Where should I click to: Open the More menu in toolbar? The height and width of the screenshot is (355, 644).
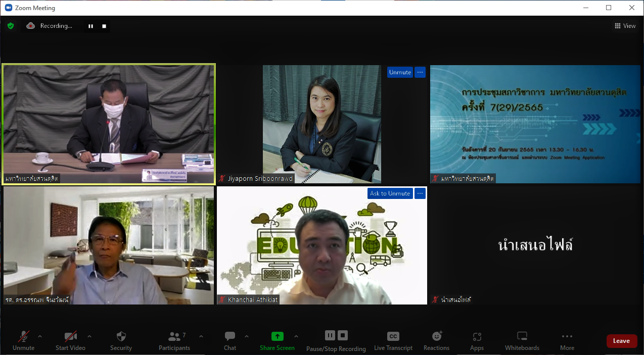click(x=567, y=341)
